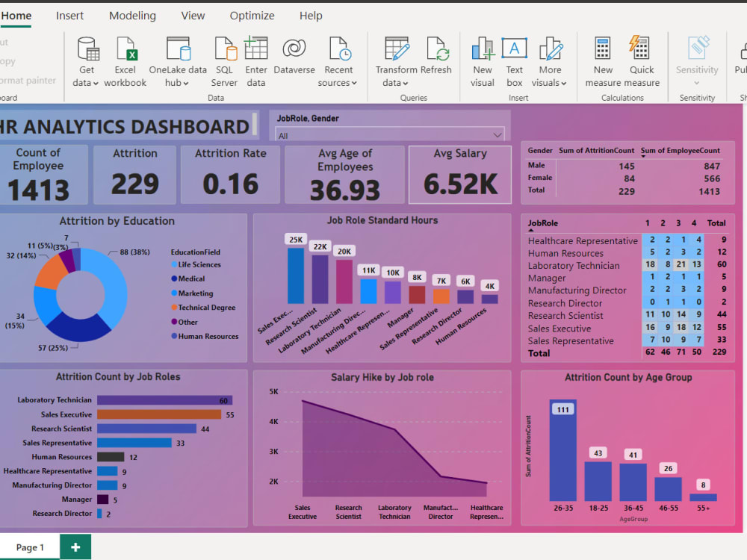
Task: Expand Recent sources list
Action: coord(338,60)
